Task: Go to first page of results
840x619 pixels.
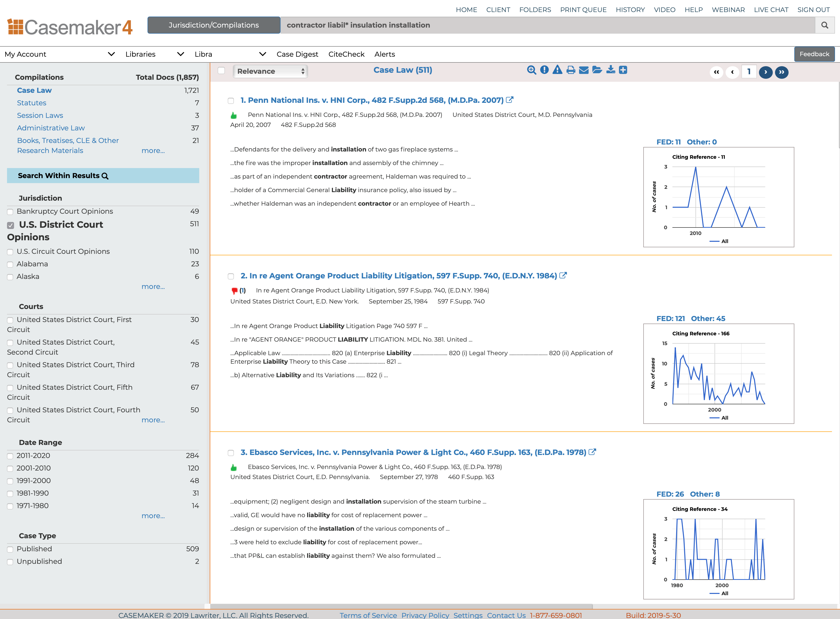Action: [716, 72]
